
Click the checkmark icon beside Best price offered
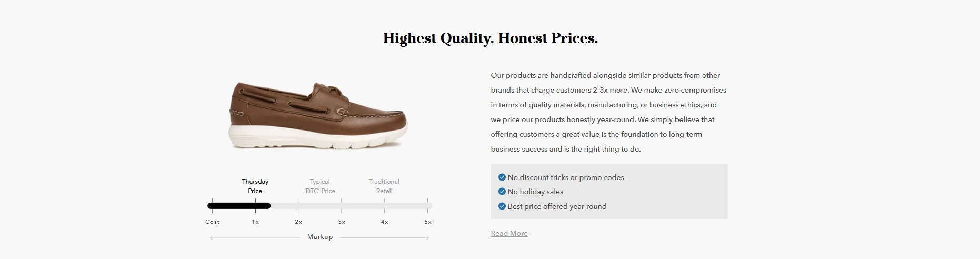(502, 206)
